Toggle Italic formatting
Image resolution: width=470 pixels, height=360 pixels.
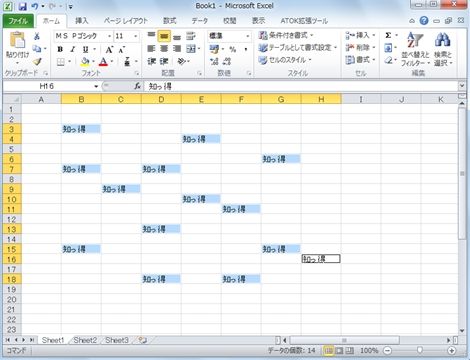73,49
